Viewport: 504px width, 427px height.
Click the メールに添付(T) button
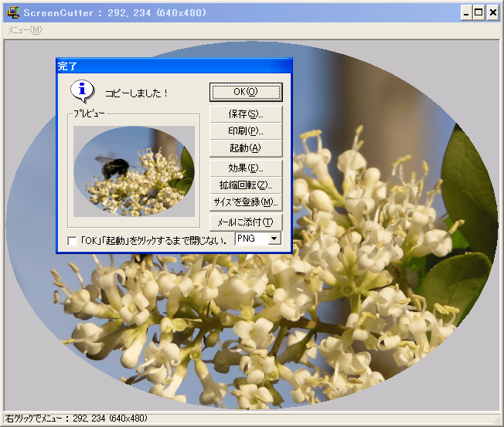pyautogui.click(x=246, y=222)
